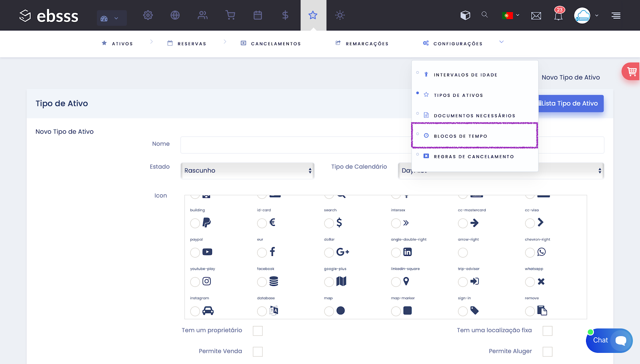Select Blocos de Tempo from the submenu

[x=475, y=136]
